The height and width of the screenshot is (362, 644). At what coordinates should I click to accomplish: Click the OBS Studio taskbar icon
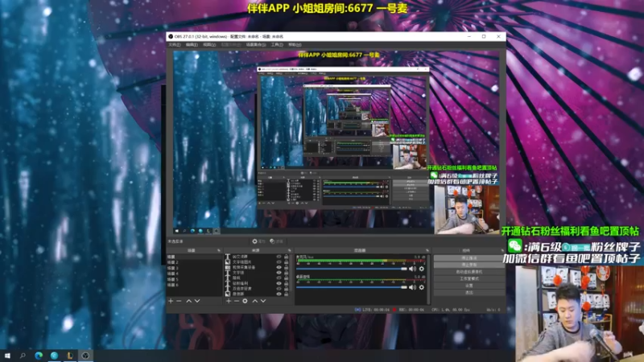85,356
